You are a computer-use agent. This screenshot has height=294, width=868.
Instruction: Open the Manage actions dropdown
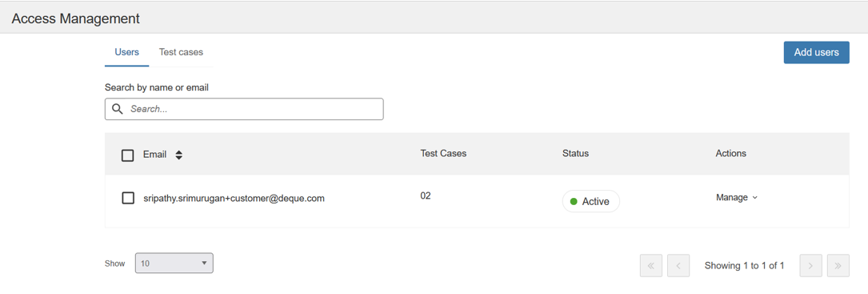coord(736,198)
